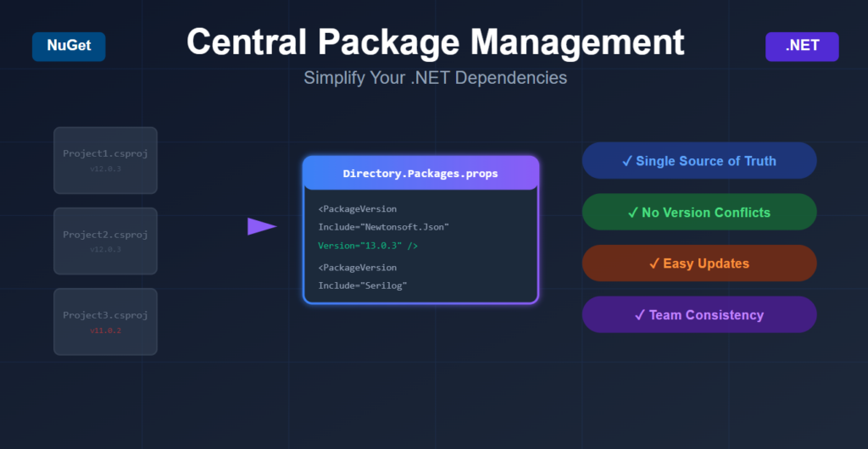This screenshot has height=449, width=868.
Task: Click the Central Package Management title
Action: click(x=435, y=42)
